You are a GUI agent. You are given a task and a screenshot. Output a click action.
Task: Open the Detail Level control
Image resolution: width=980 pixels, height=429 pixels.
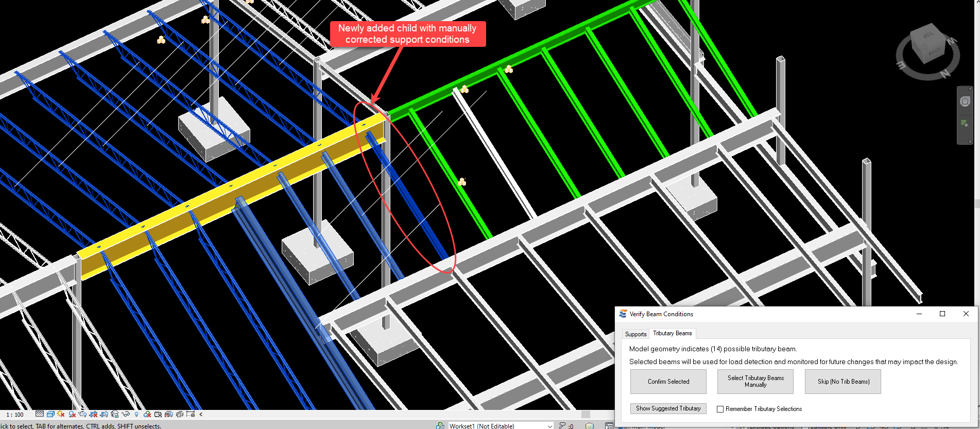pos(40,414)
